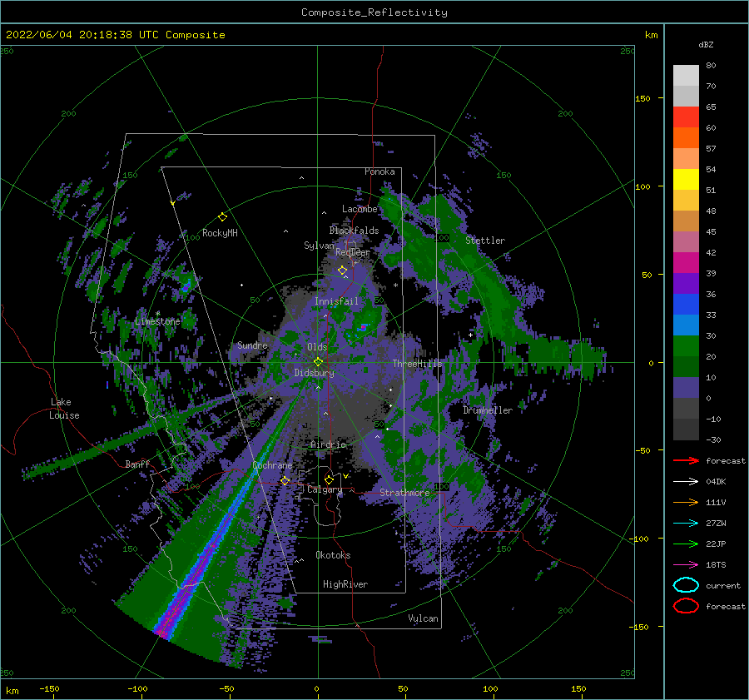Click the Ponoka city label
749x700 pixels.
[x=379, y=171]
